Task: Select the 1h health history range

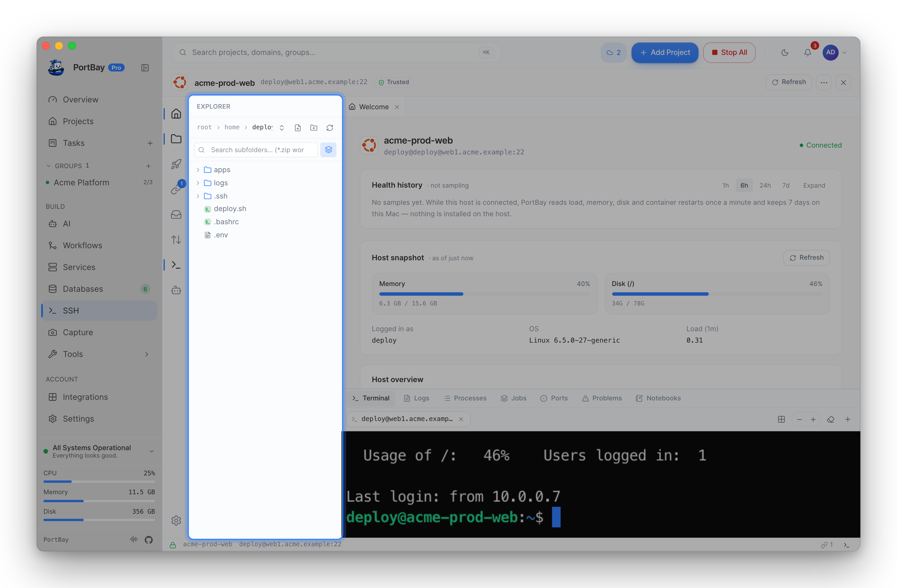Action: click(725, 185)
